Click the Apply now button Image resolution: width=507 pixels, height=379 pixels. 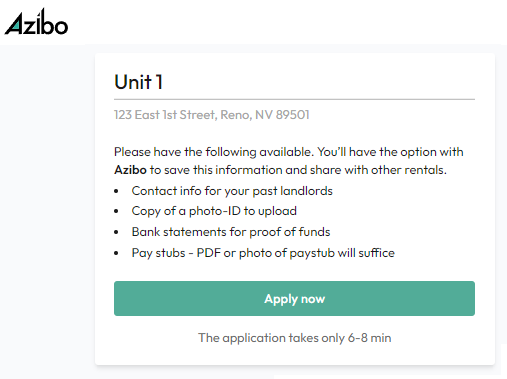[294, 298]
